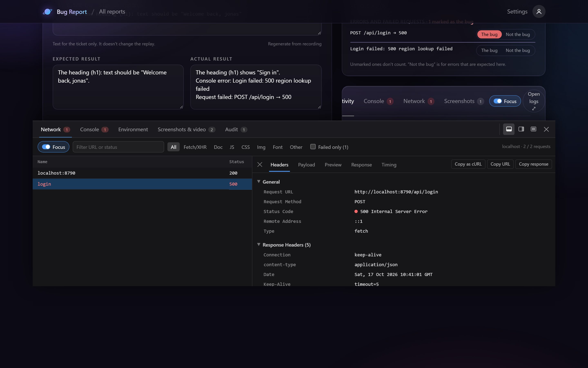The image size is (588, 368).
Task: Mark Login failed error as The bug
Action: [489, 50]
